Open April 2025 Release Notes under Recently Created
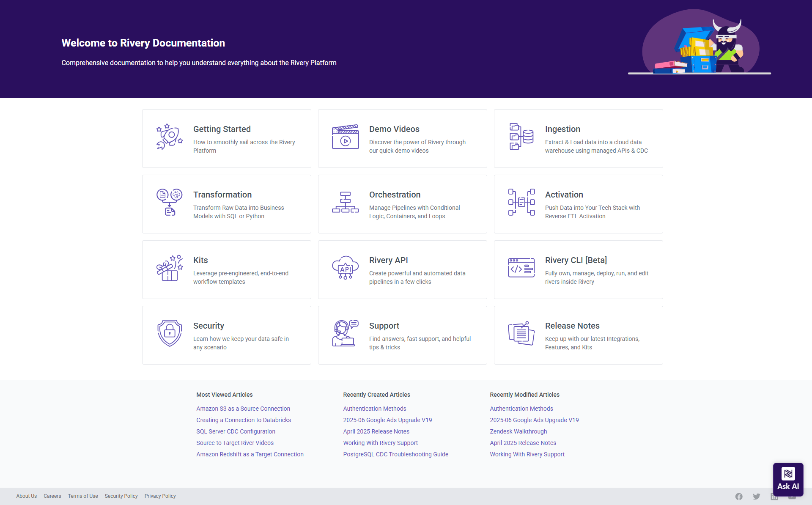This screenshot has width=812, height=505. [376, 431]
